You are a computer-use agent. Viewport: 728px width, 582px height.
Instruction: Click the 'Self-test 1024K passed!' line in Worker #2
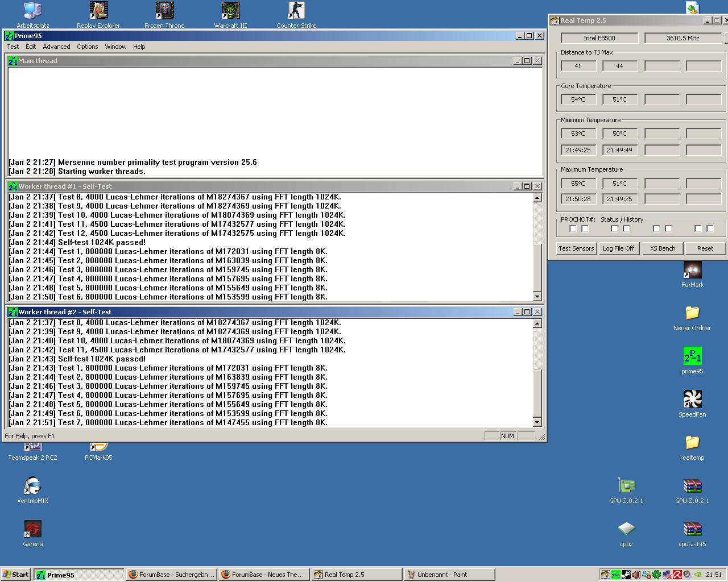coord(77,359)
